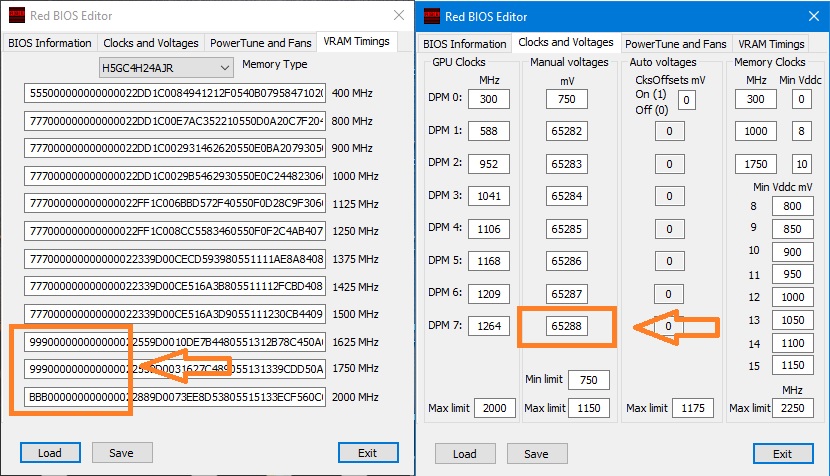Select VRAM Timings tab in left window

click(x=356, y=41)
